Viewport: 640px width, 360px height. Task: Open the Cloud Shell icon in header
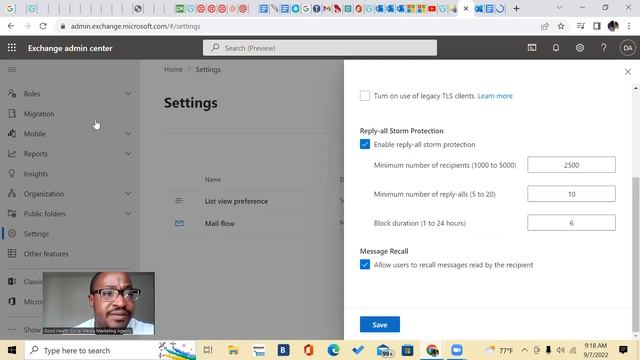pos(532,48)
